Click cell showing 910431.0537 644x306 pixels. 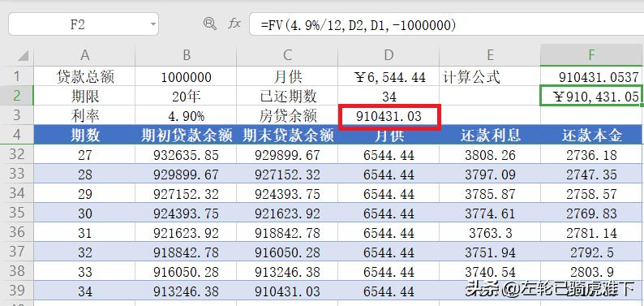[x=591, y=77]
